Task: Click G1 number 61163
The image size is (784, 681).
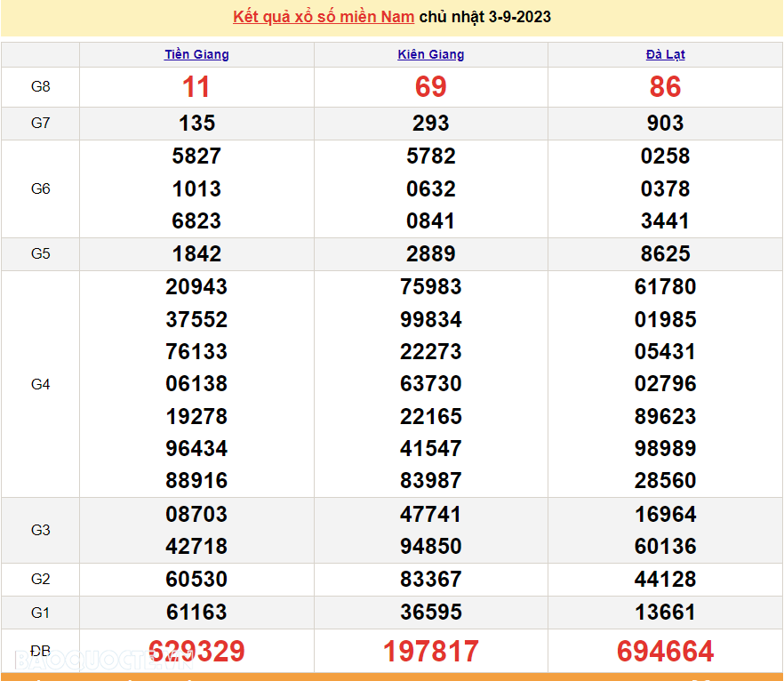Action: pos(196,613)
